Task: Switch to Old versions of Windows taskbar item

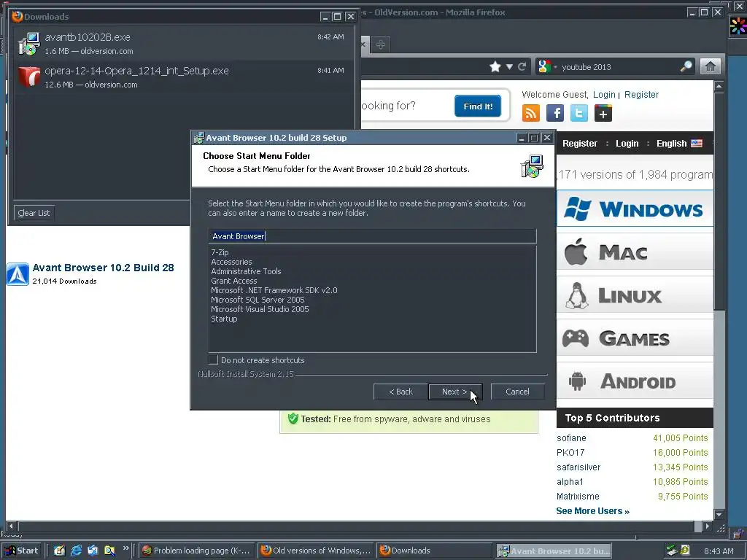Action: [316, 551]
